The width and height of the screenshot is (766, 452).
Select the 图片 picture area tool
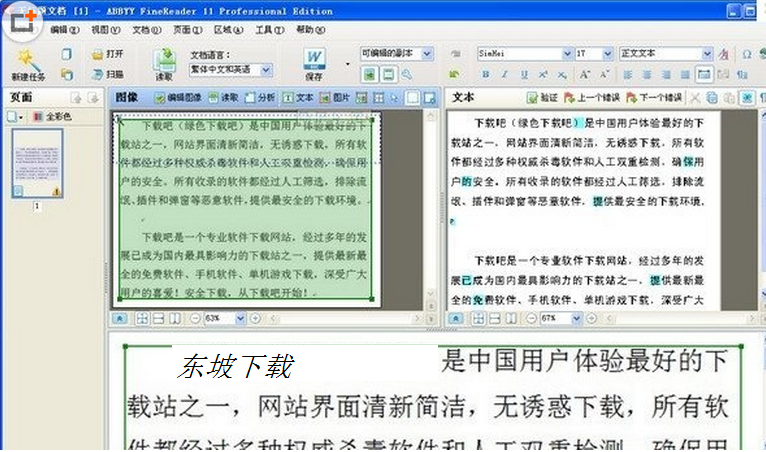(335, 98)
